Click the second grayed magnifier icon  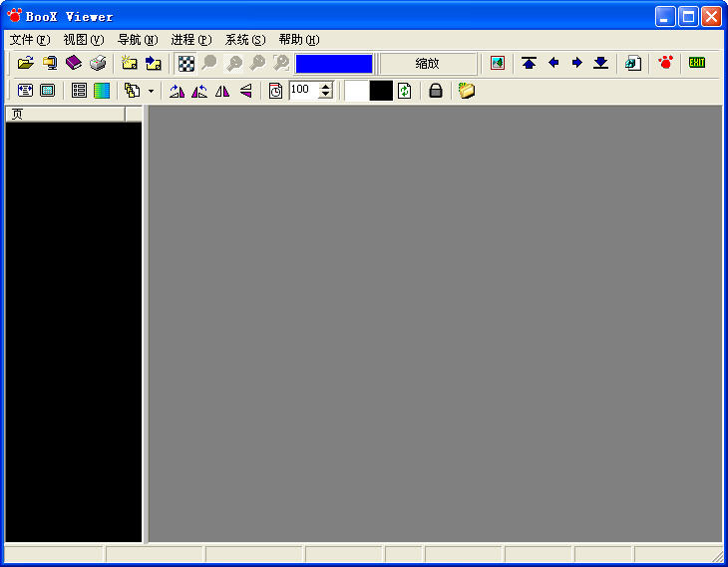pos(233,63)
